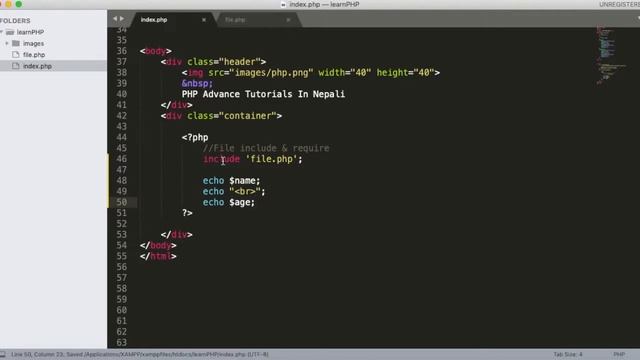The height and width of the screenshot is (360, 640).
Task: Click the include keyword on line 46
Action: 221,159
